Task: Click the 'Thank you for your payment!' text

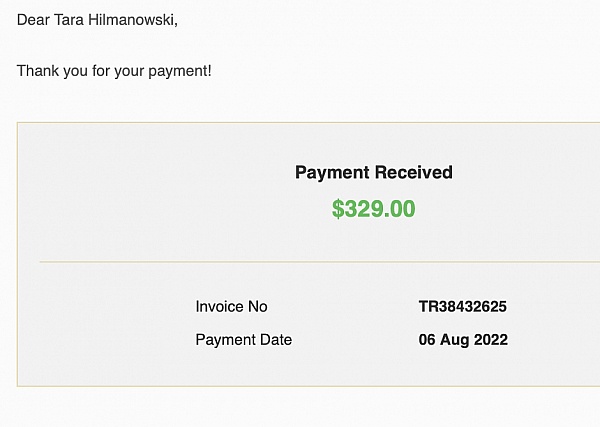Action: coord(114,71)
